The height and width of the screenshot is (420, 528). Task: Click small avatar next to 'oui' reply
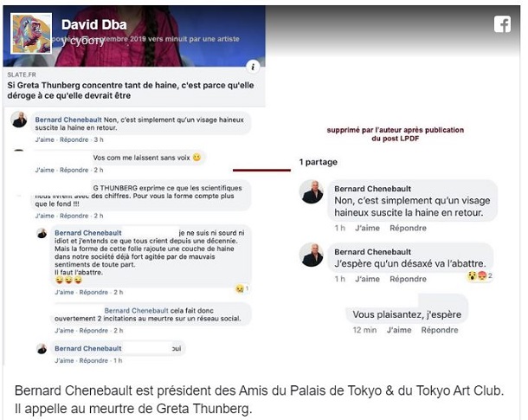[42, 349]
